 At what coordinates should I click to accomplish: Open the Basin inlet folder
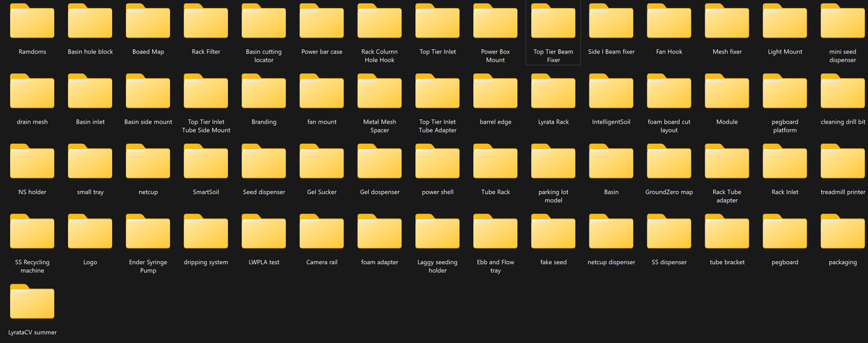coord(90,90)
